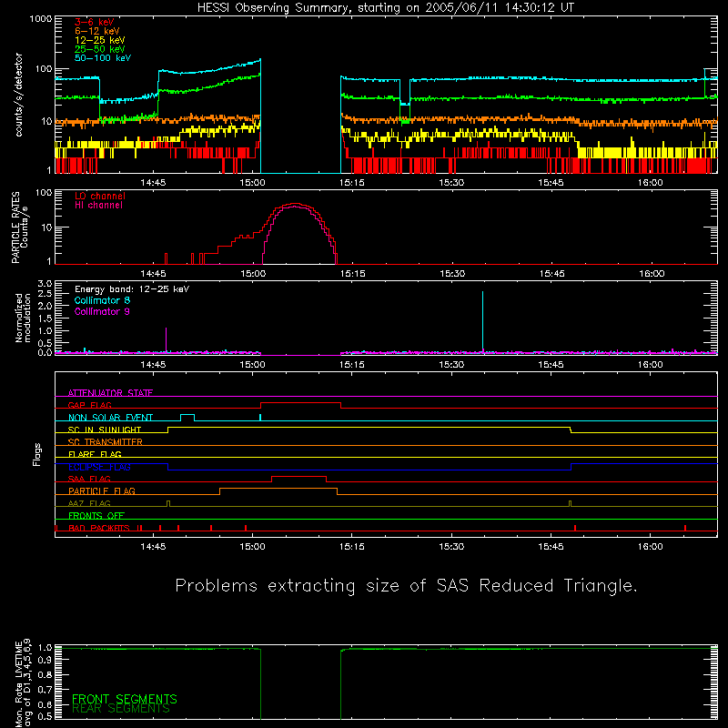Select the 12-25 keV legend label
This screenshot has width=728, height=728.
[x=100, y=40]
